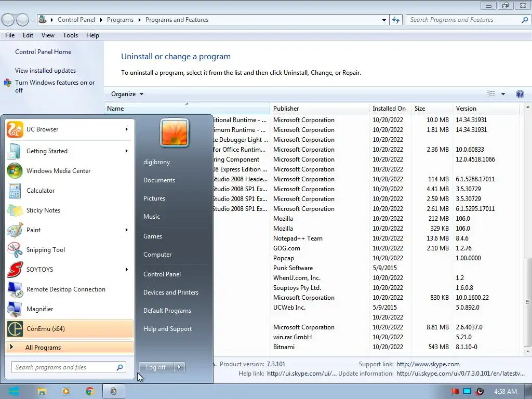Open the Tools menu

70,35
